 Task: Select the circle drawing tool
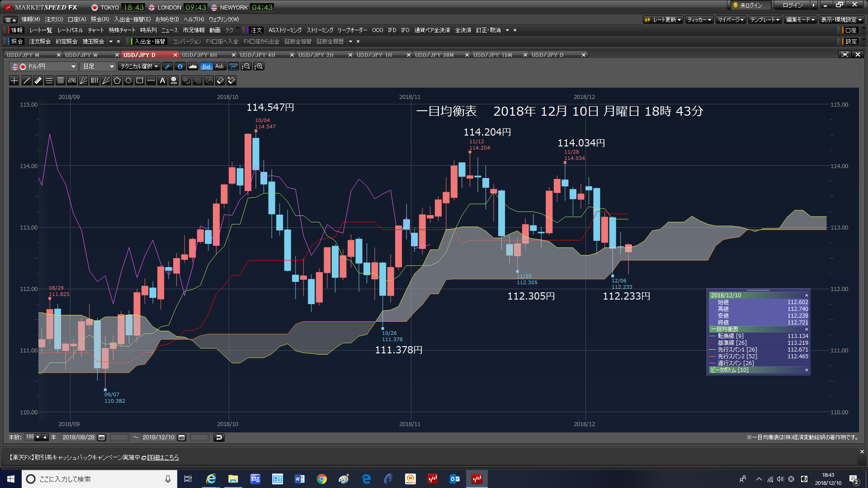point(128,80)
